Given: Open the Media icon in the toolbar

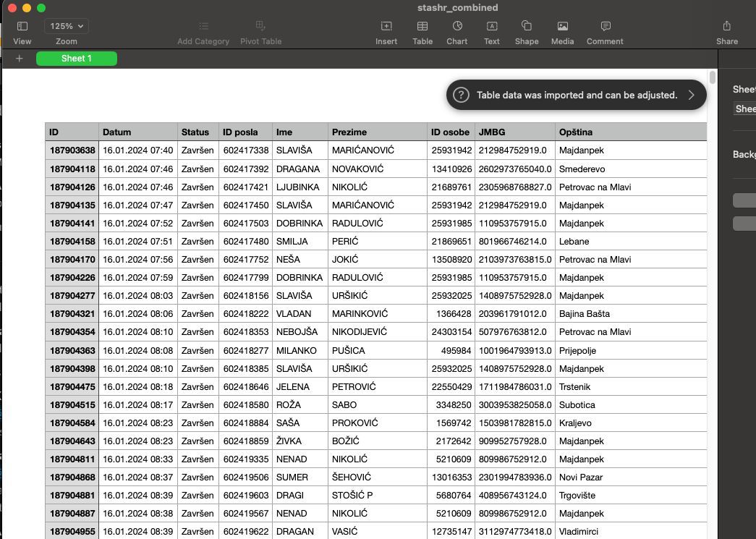Looking at the screenshot, I should coord(562,30).
